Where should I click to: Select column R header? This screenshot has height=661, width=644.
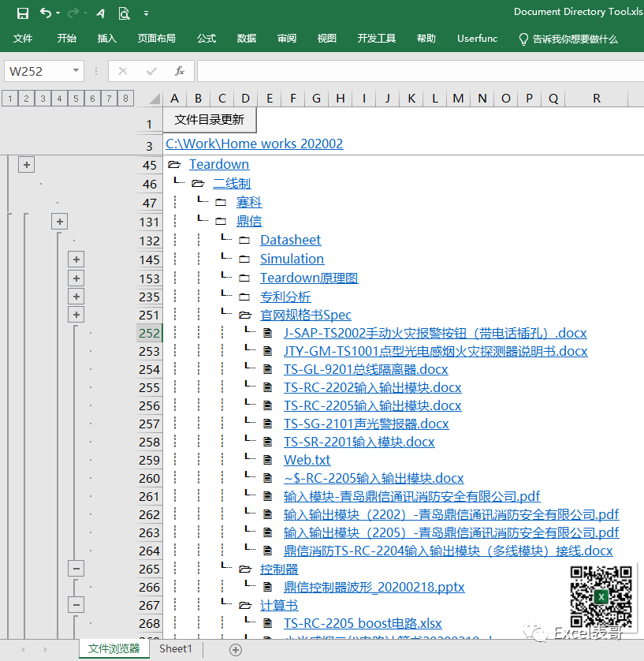coord(597,99)
